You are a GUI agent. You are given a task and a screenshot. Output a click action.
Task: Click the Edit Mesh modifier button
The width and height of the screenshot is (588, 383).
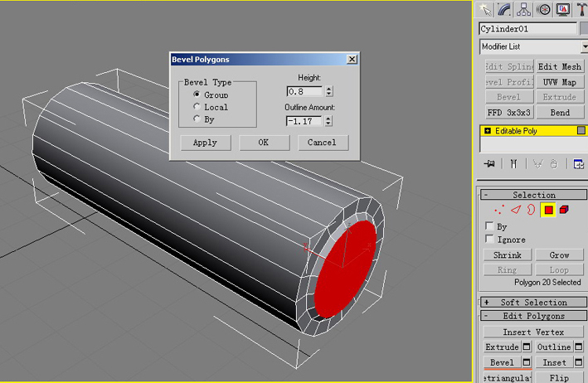560,66
